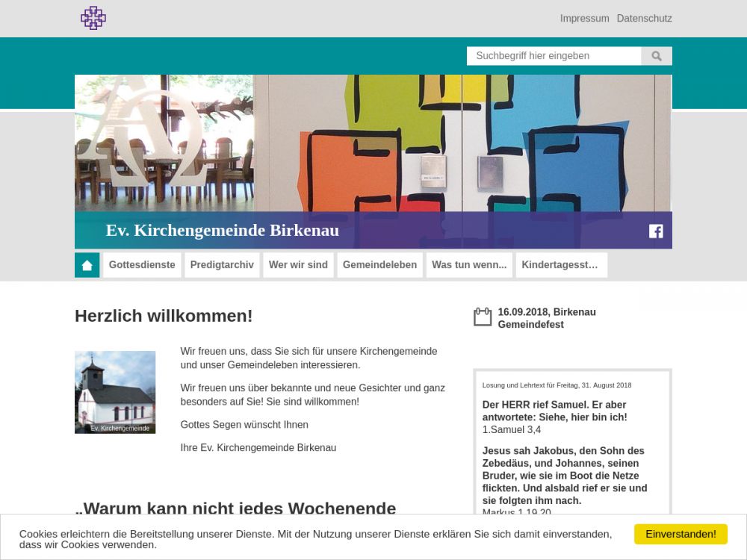This screenshot has width=747, height=560.
Task: Open the Impressum link
Action: coord(584,19)
